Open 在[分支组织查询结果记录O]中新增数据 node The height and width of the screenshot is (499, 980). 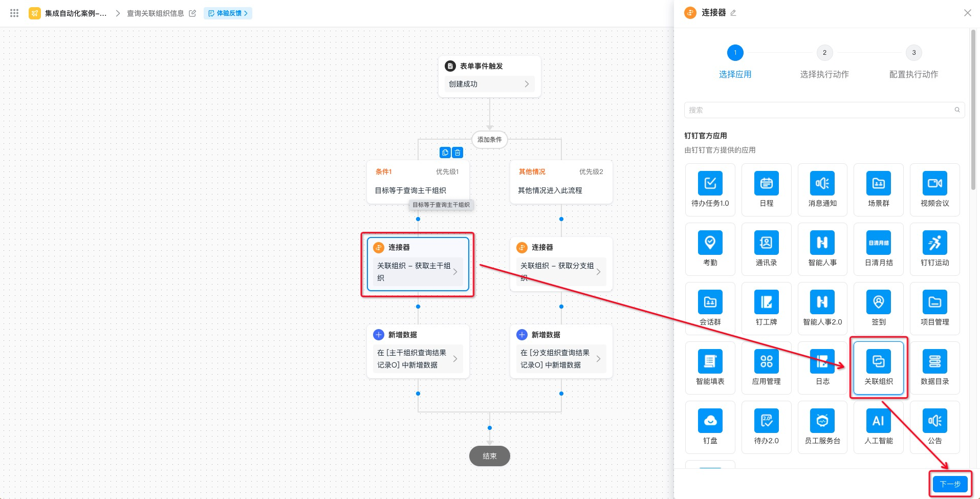561,359
